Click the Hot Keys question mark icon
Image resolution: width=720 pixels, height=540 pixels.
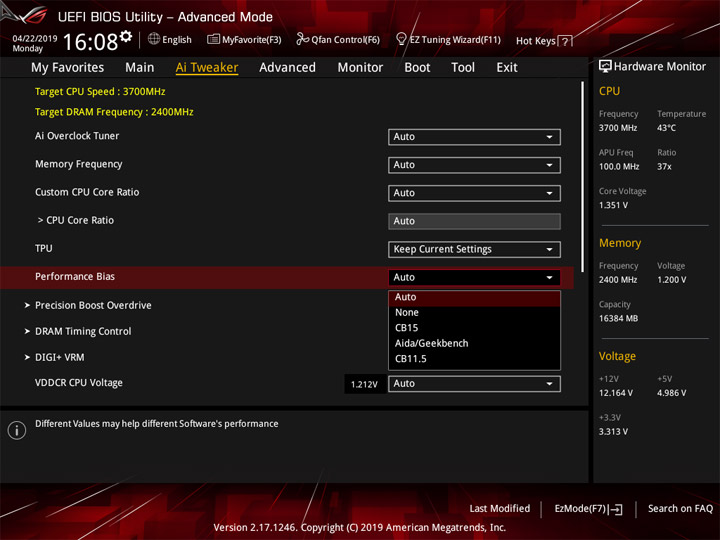point(565,41)
